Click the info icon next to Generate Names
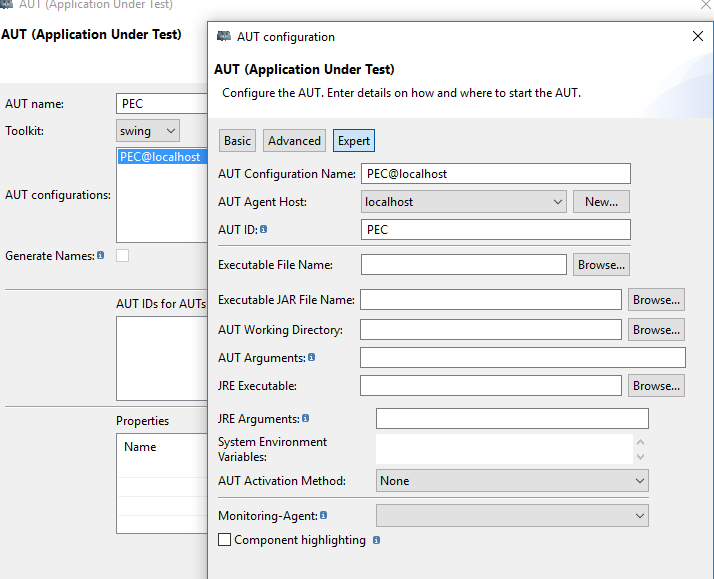The height and width of the screenshot is (579, 714). 101,255
